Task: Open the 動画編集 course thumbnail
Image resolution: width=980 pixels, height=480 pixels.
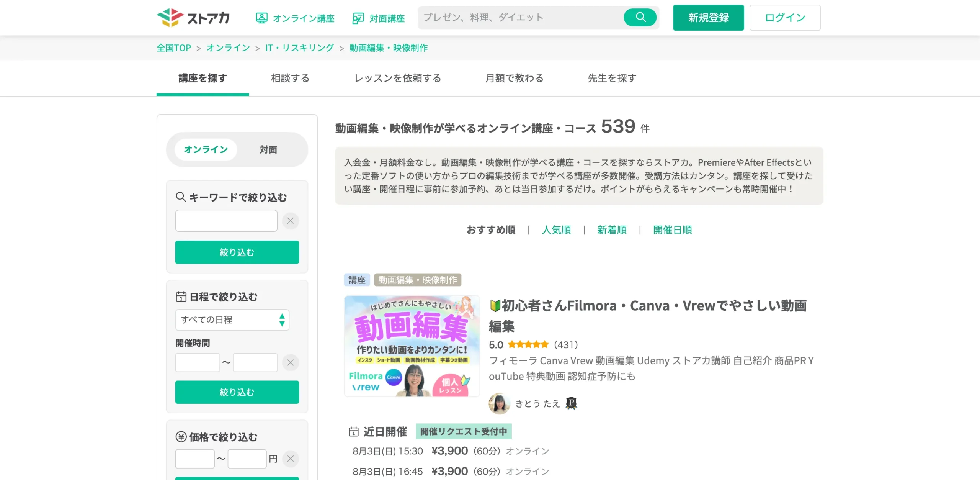Action: pos(412,346)
